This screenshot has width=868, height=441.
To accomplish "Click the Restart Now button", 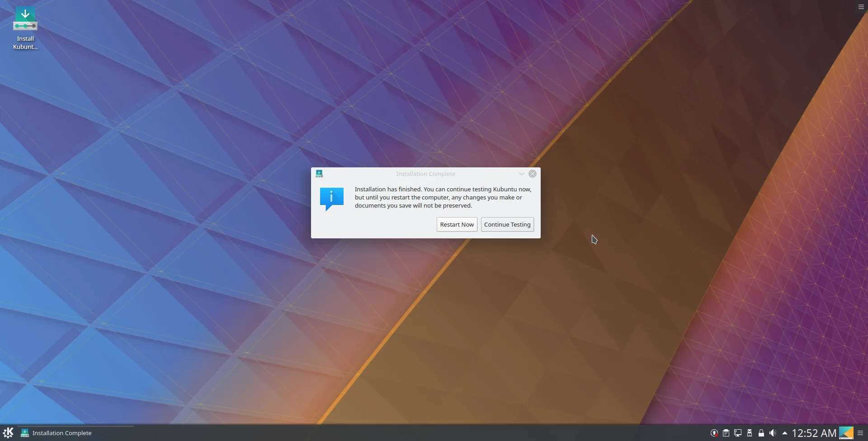I will 457,224.
